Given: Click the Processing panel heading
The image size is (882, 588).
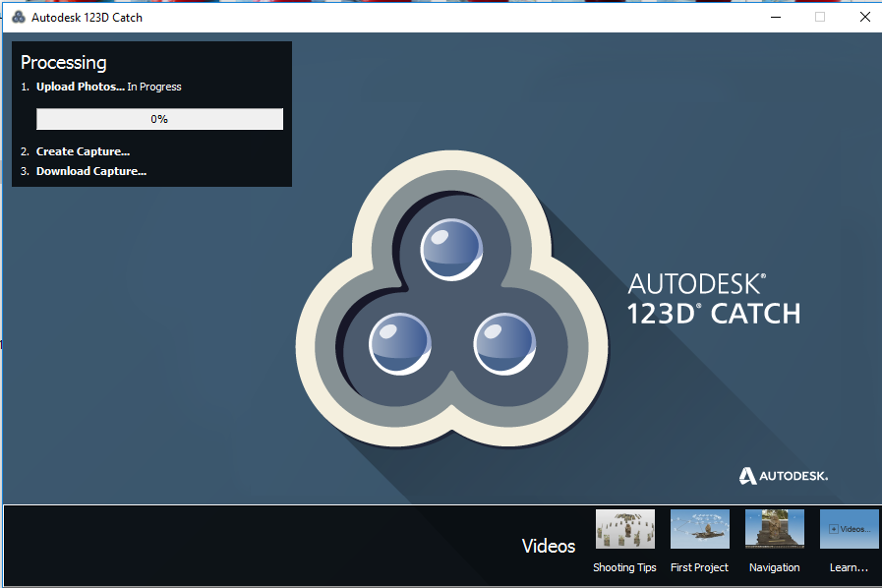Looking at the screenshot, I should [64, 63].
